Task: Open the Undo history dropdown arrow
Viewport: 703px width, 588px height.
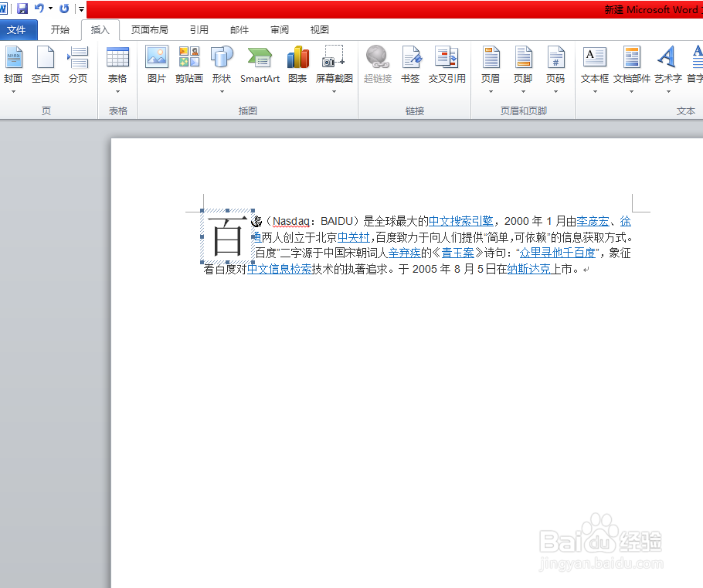Action: click(50, 8)
